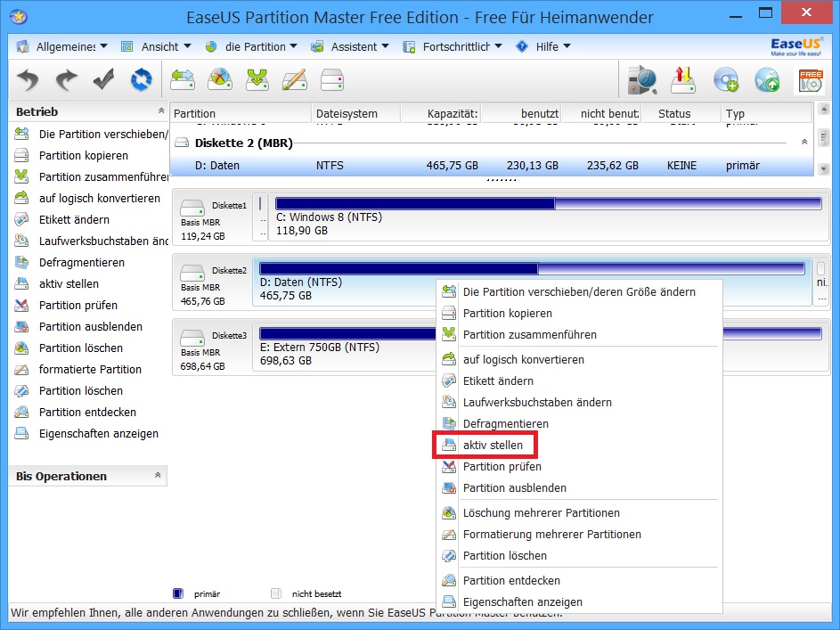This screenshot has width=840, height=630.
Task: Click 'formatierte Partition' in the sidebar
Action: 90,370
